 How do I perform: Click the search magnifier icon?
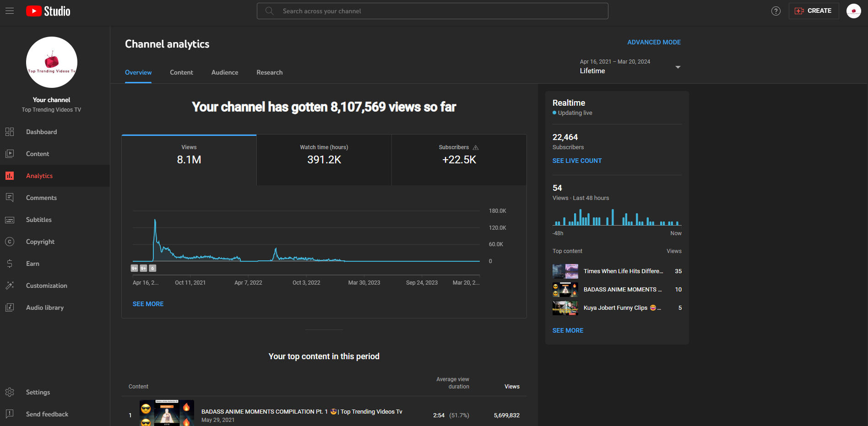pyautogui.click(x=270, y=11)
